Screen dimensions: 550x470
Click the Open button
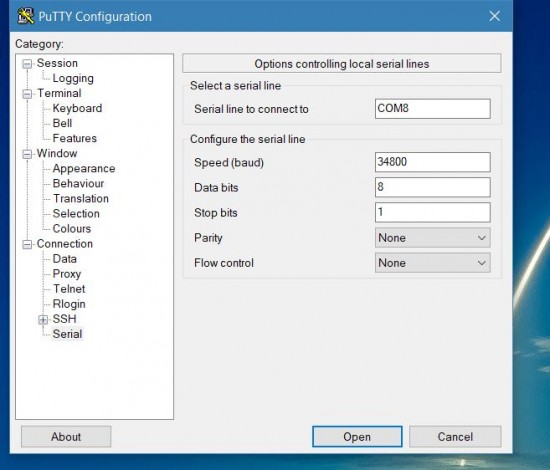tap(357, 437)
